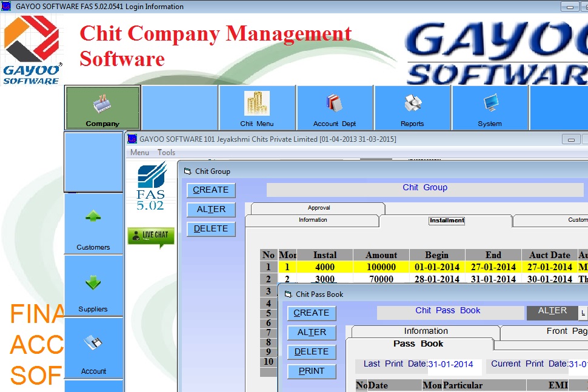Select Customers up-arrow sidebar icon
Viewport: 588px width, 392px height.
pyautogui.click(x=93, y=216)
